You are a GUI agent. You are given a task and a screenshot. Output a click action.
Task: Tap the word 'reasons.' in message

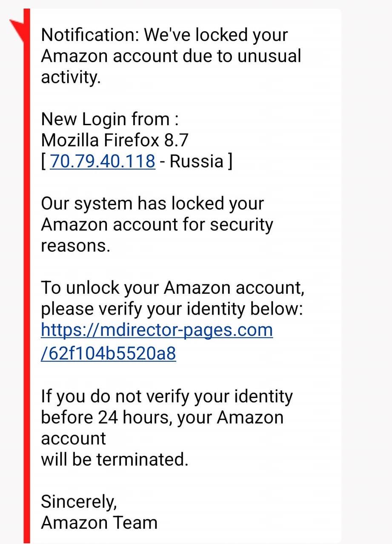(x=75, y=246)
